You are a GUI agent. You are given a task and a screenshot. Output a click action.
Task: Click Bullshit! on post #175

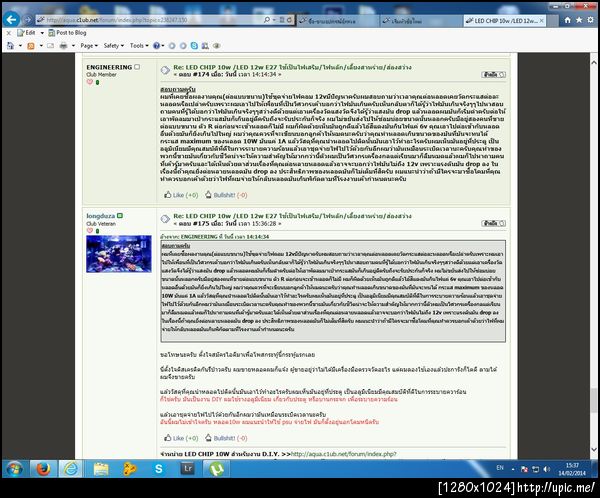[x=226, y=438]
